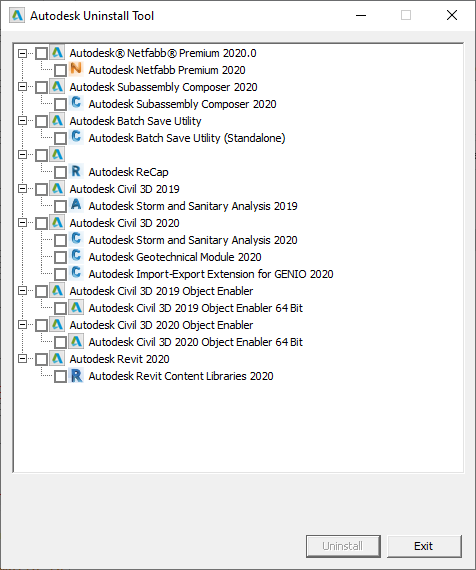Click the Civil 3D 2019 Object Enabler 64 Bit icon
This screenshot has width=476, height=570.
[x=76, y=308]
